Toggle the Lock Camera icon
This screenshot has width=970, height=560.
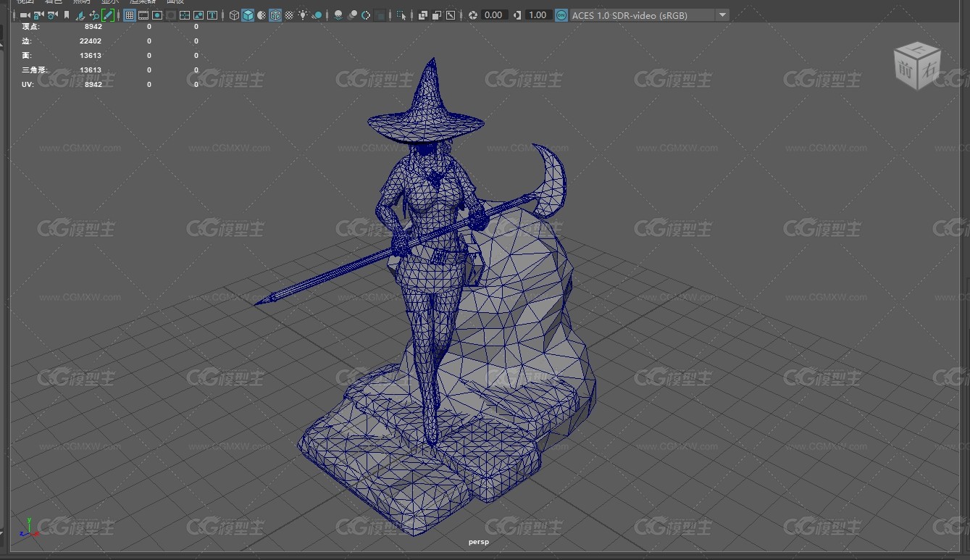pyautogui.click(x=38, y=14)
